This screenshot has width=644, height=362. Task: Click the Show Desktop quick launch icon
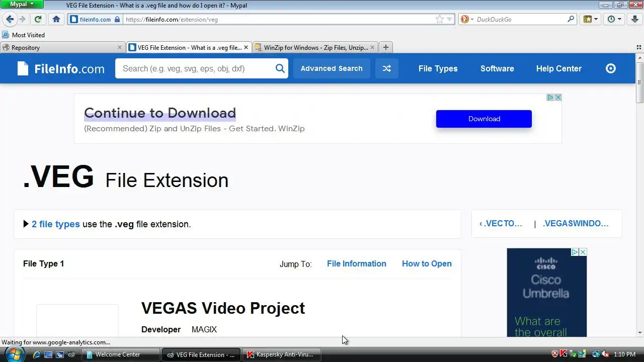click(x=48, y=354)
